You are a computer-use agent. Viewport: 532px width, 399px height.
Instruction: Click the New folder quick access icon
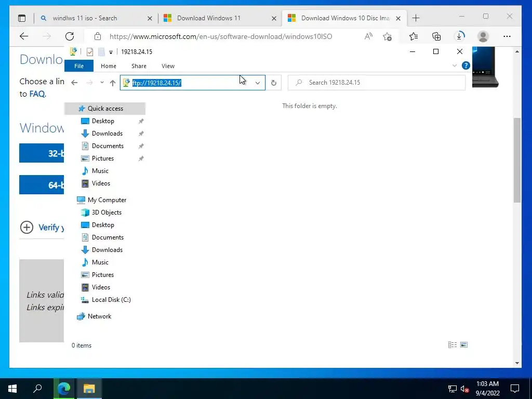pos(101,51)
